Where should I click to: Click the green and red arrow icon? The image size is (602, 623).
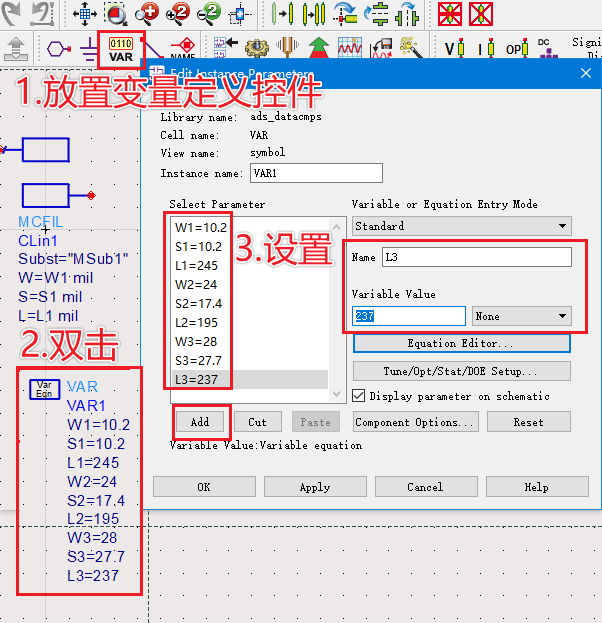tap(319, 47)
